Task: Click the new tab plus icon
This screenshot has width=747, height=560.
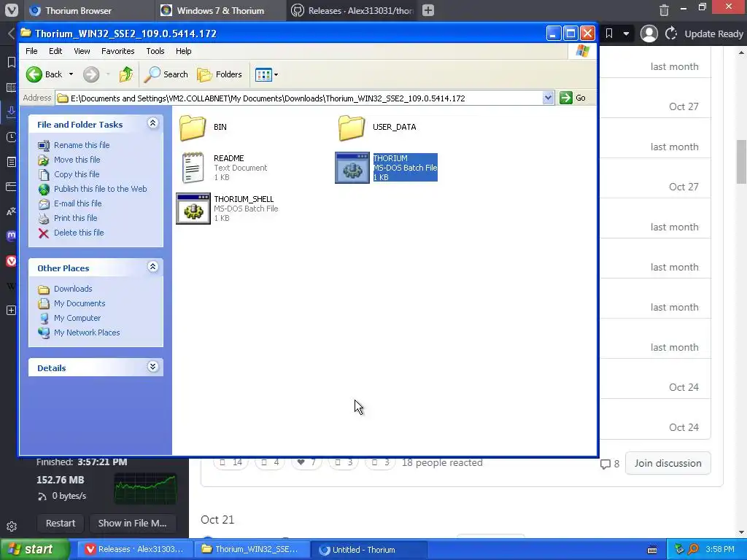Action: click(x=428, y=10)
